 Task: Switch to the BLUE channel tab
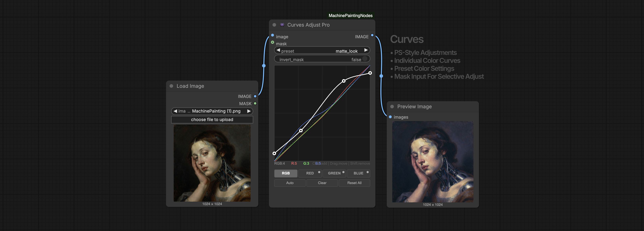[358, 173]
